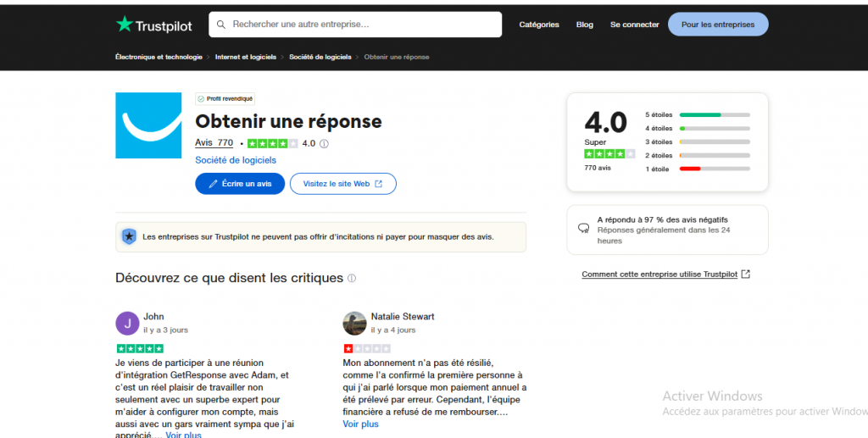Open the Blog link in header

[585, 25]
